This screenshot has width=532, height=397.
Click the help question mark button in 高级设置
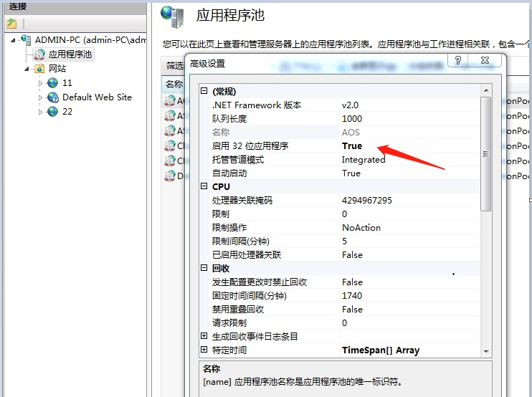click(x=458, y=60)
